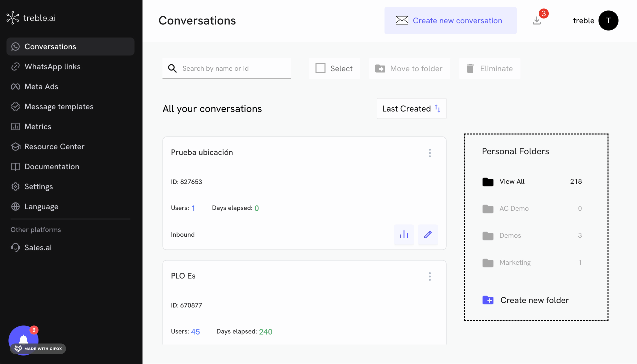Screen dimensions: 637x364
Task: Open Last Created sort dropdown
Action: (411, 108)
